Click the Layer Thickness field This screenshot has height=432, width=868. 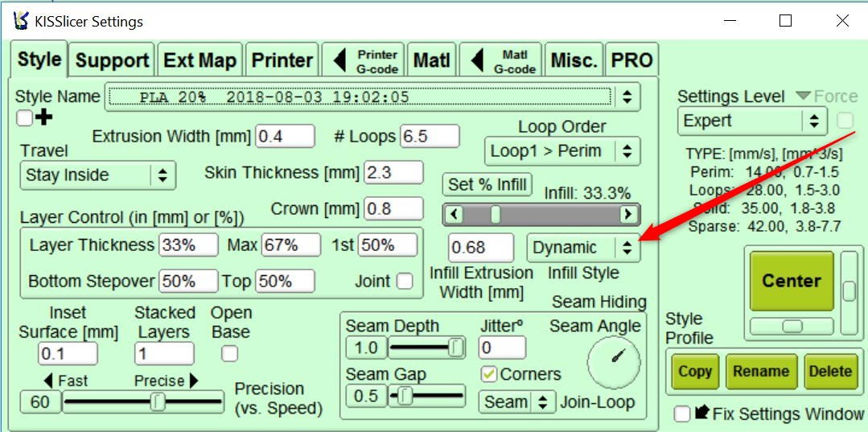tap(189, 245)
